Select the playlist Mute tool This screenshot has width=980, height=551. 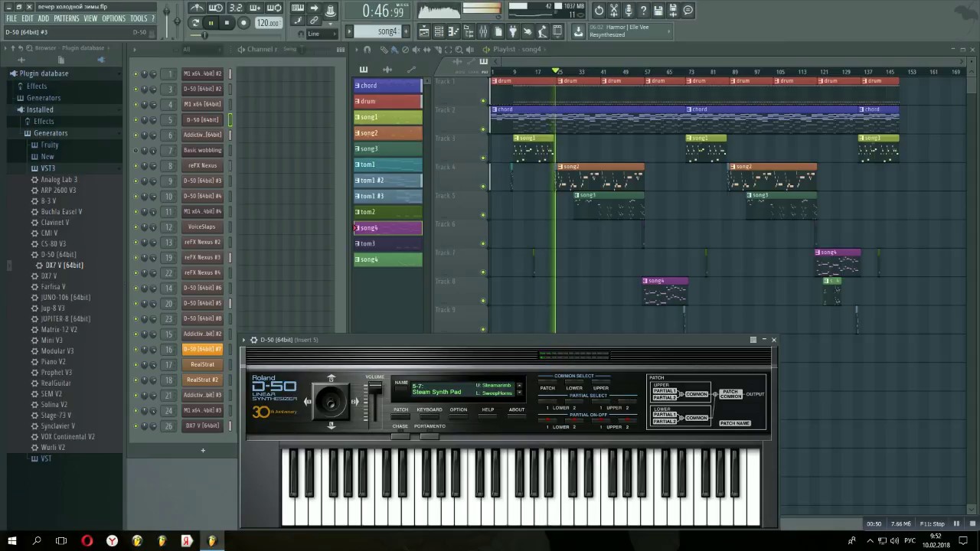coord(416,49)
